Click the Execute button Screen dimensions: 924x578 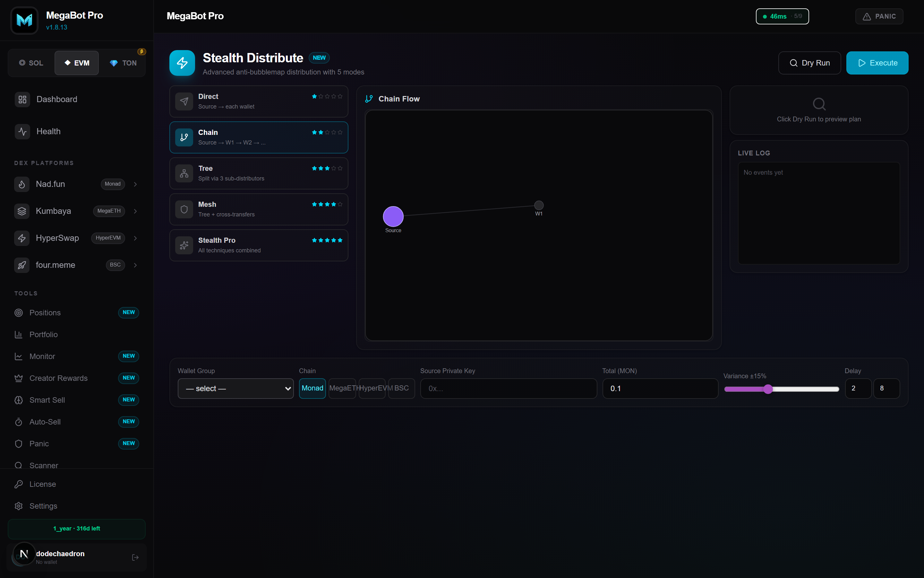[x=877, y=63]
